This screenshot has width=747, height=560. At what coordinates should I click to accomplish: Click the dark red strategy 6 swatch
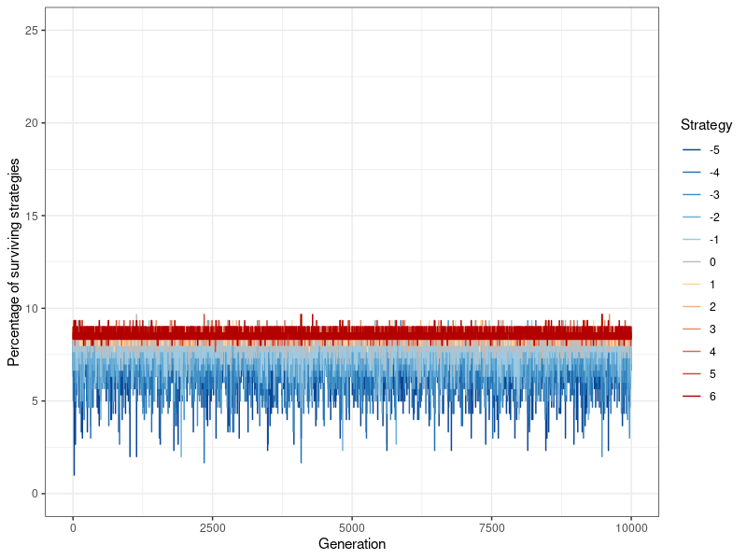[x=691, y=396]
